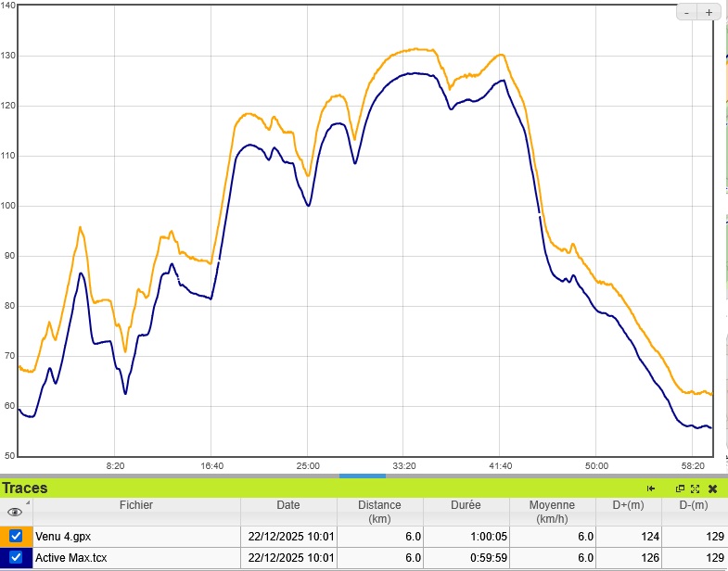728x571 pixels.
Task: Click the small sort triangle beside the eye icon
Action: tap(27, 504)
